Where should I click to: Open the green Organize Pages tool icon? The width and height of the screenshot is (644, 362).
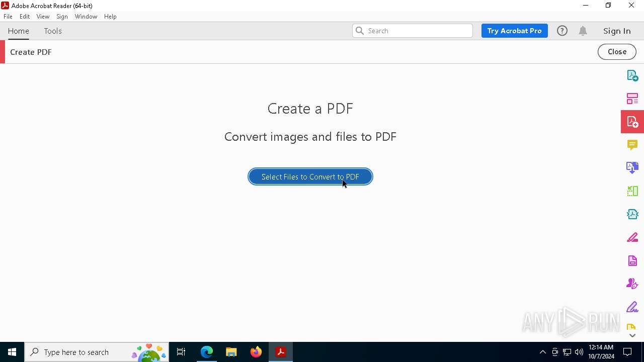(632, 191)
